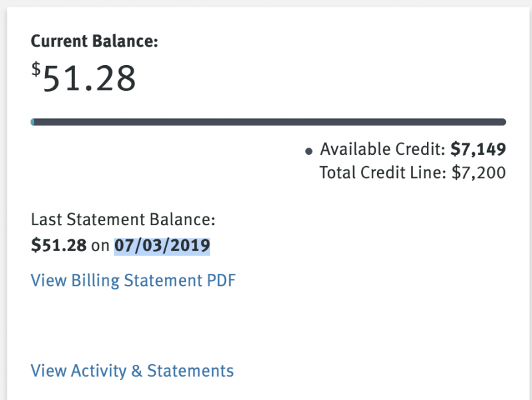Viewport: 532px width, 400px height.
Task: Click the word PDF in the billing statement link
Action: pos(219,280)
